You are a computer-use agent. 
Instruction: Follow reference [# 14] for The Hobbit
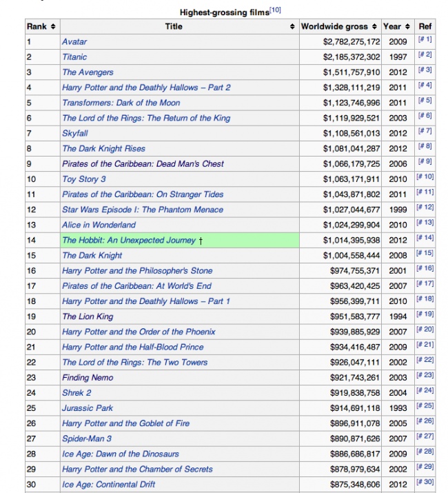point(425,238)
